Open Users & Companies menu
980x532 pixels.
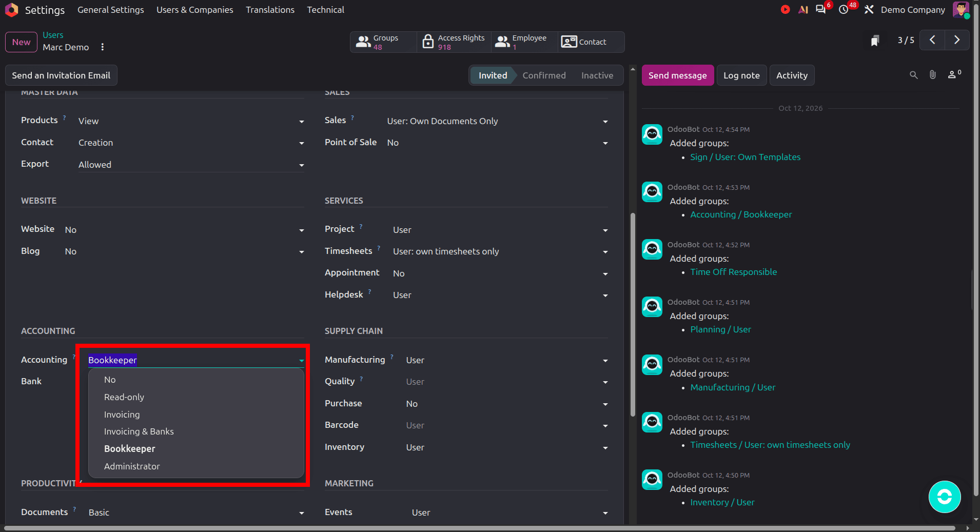(x=194, y=10)
